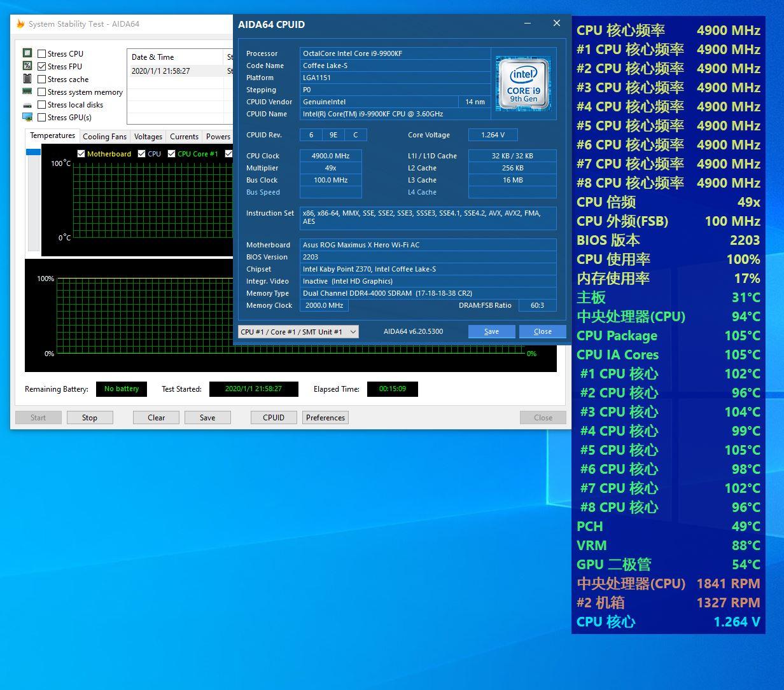Click the percent icon beside Stress FPU
The height and width of the screenshot is (690, 784).
pos(27,66)
